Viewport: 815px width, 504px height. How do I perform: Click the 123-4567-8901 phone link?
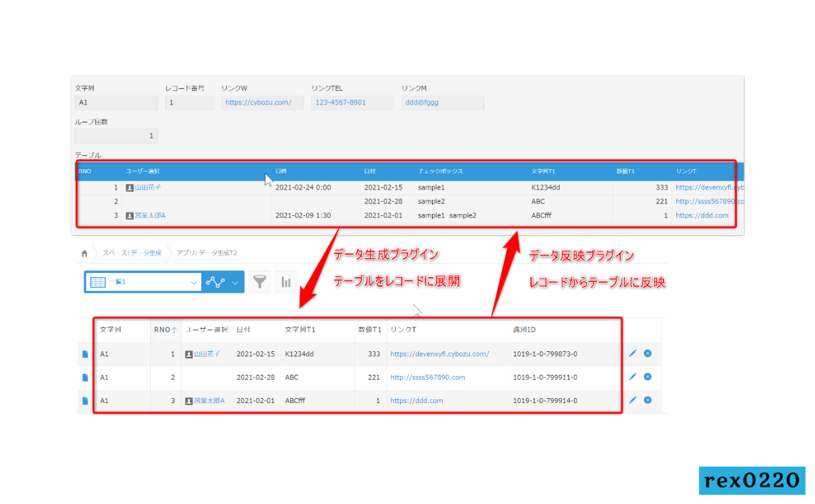[340, 103]
